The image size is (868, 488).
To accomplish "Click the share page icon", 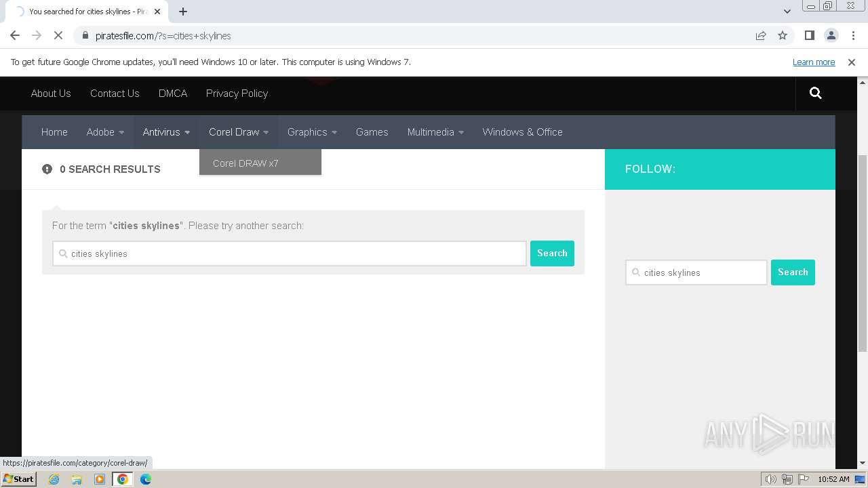I will [761, 35].
